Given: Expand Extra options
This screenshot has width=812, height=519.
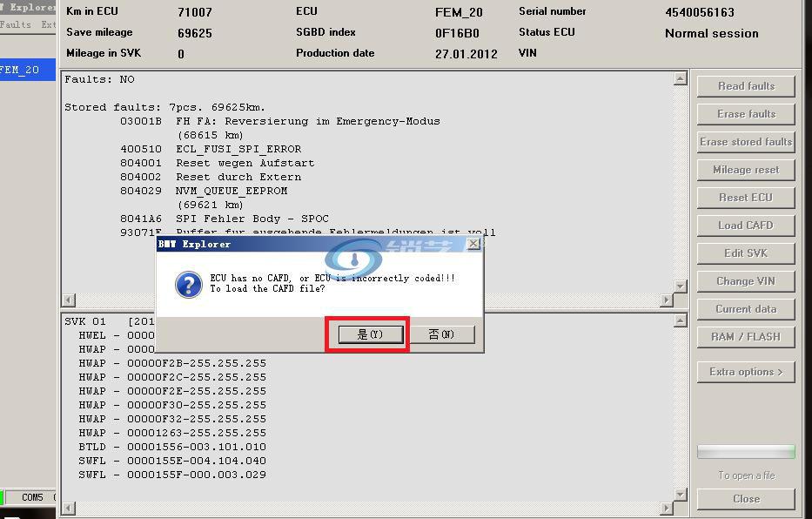Looking at the screenshot, I should tap(746, 372).
